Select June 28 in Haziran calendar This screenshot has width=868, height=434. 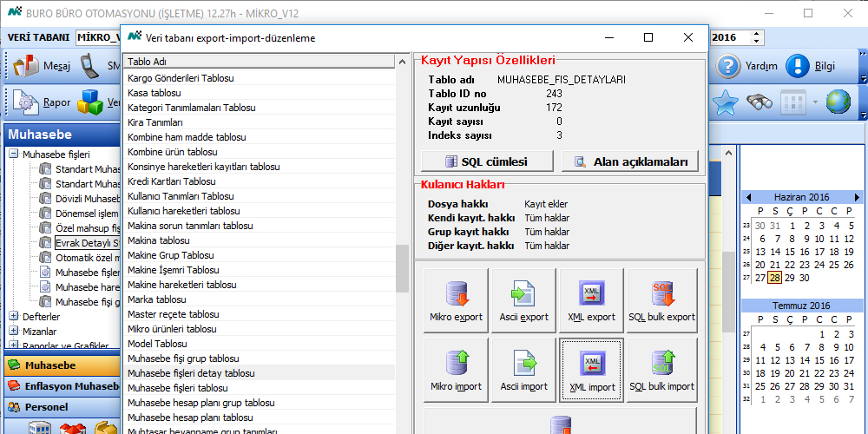[775, 278]
